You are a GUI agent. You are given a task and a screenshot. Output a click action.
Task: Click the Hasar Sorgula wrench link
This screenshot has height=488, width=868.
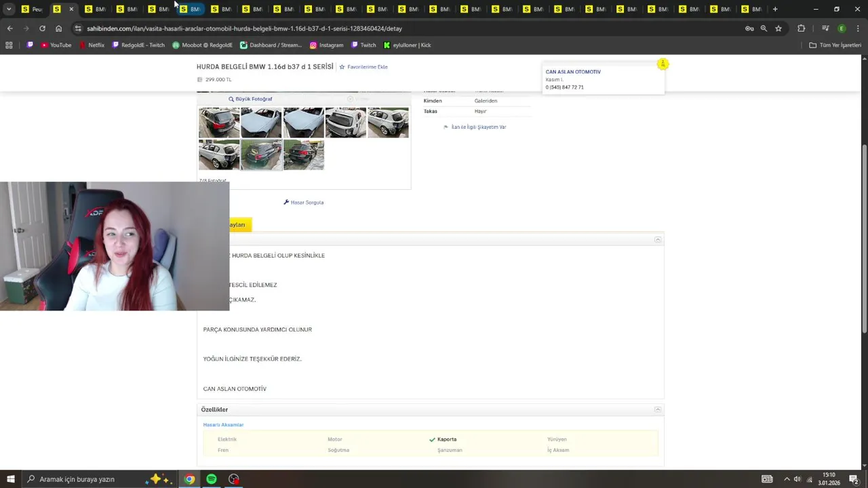click(303, 203)
